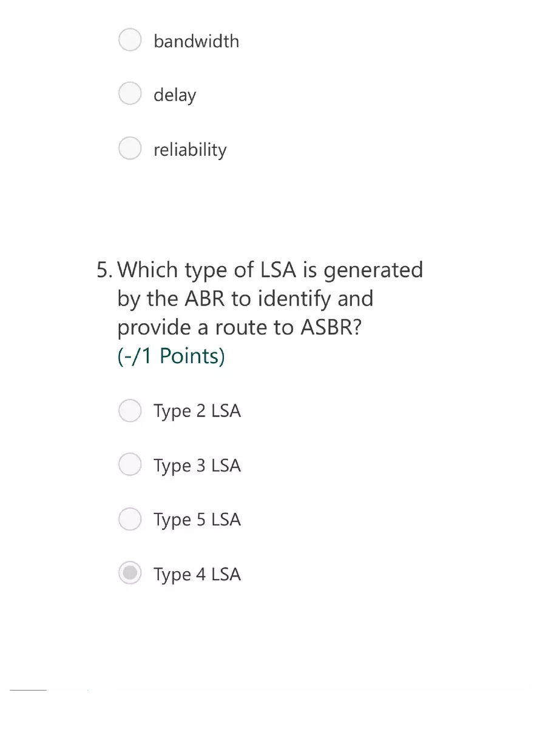Select the Type 2 LSA radio button

click(130, 410)
